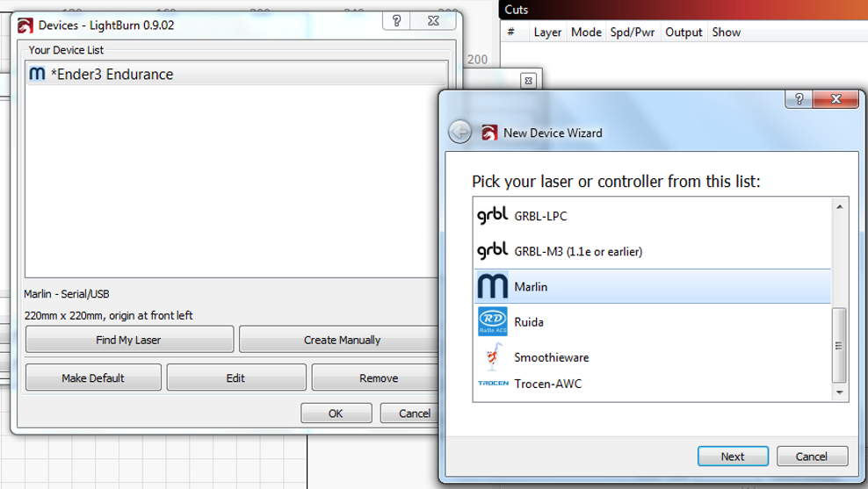Click Next in New Device Wizard
The width and height of the screenshot is (868, 489).
point(733,457)
